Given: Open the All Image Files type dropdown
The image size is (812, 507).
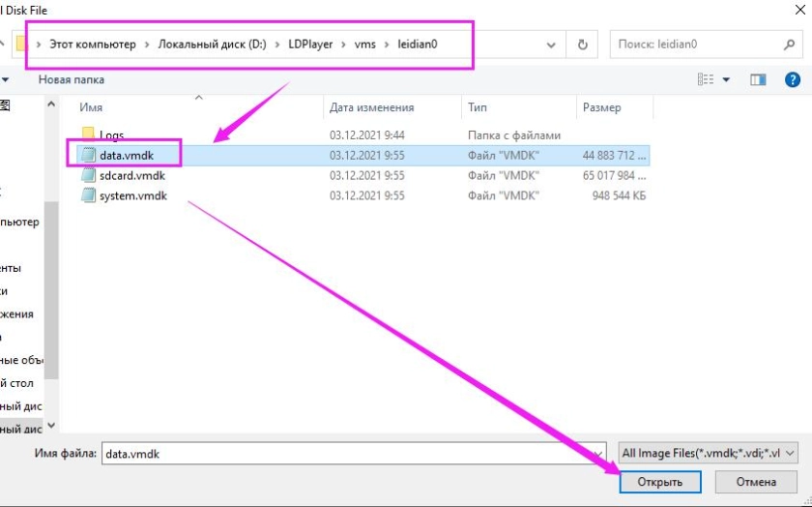Looking at the screenshot, I should tap(708, 453).
